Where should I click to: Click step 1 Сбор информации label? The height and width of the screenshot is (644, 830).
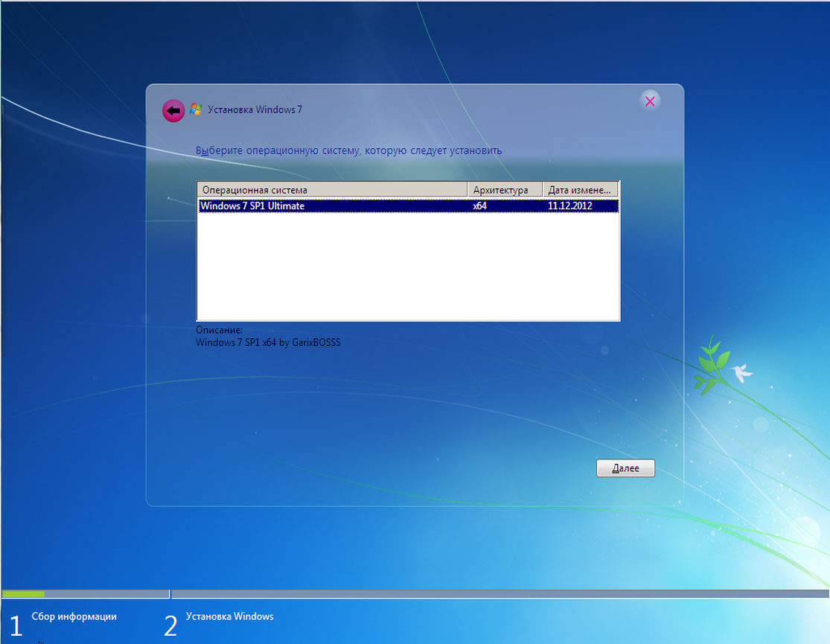74,616
